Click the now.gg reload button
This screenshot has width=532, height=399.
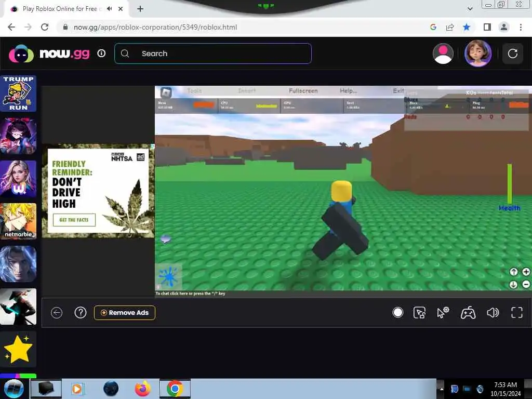pyautogui.click(x=512, y=54)
